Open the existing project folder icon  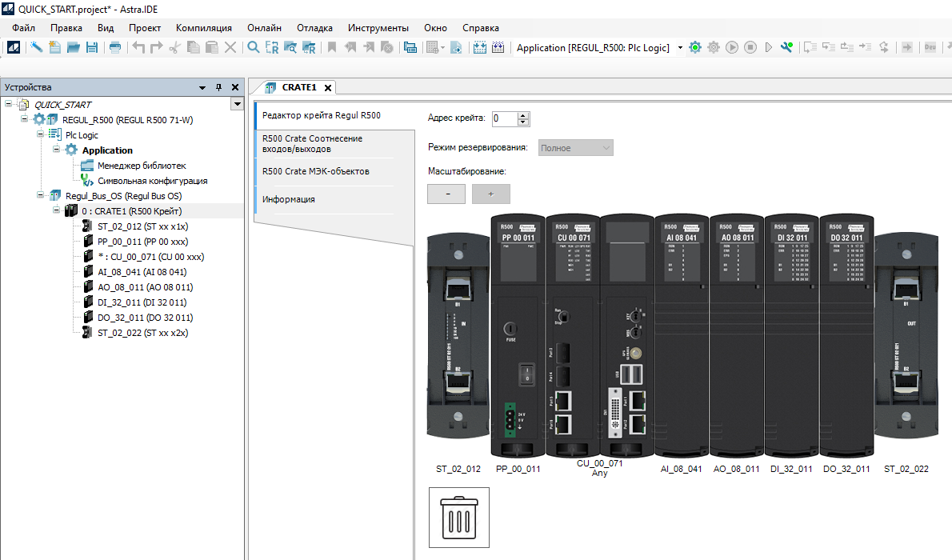74,48
